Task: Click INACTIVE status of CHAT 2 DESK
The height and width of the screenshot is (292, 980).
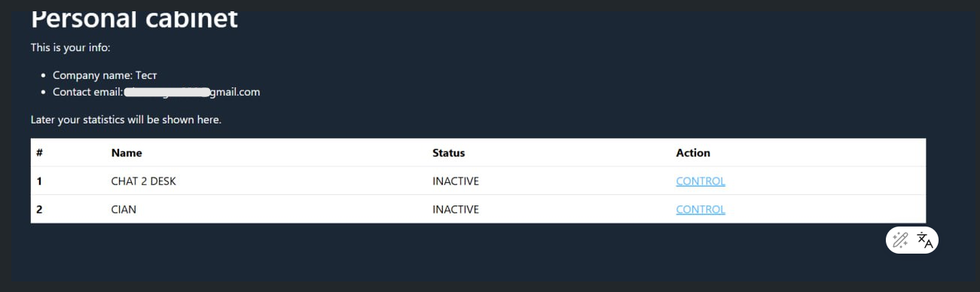Action: 456,181
